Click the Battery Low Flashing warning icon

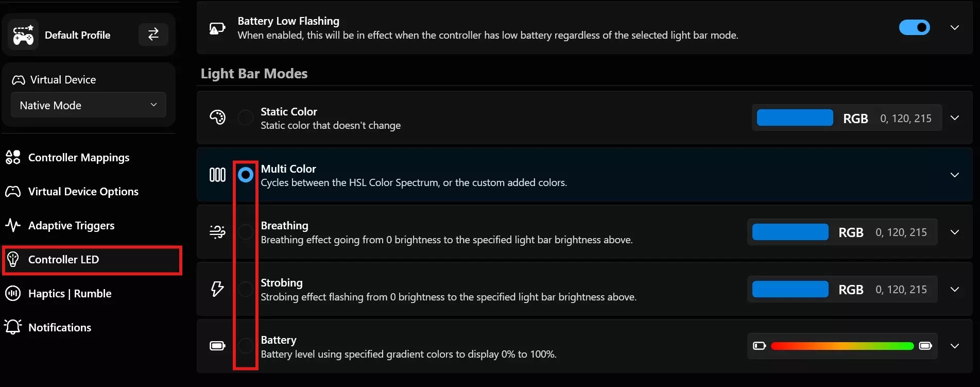pos(217,28)
